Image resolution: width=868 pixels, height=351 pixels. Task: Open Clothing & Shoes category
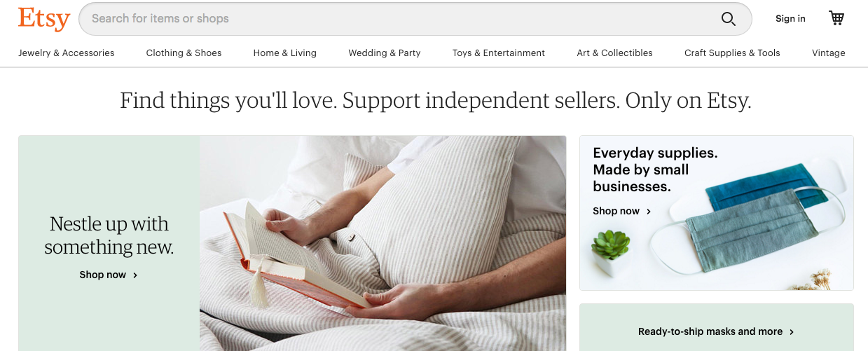184,53
